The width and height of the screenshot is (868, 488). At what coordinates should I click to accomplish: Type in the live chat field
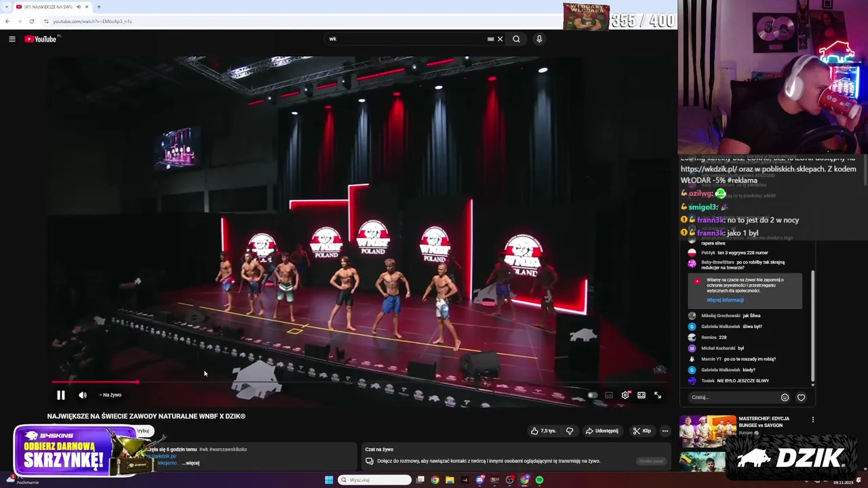coord(732,397)
